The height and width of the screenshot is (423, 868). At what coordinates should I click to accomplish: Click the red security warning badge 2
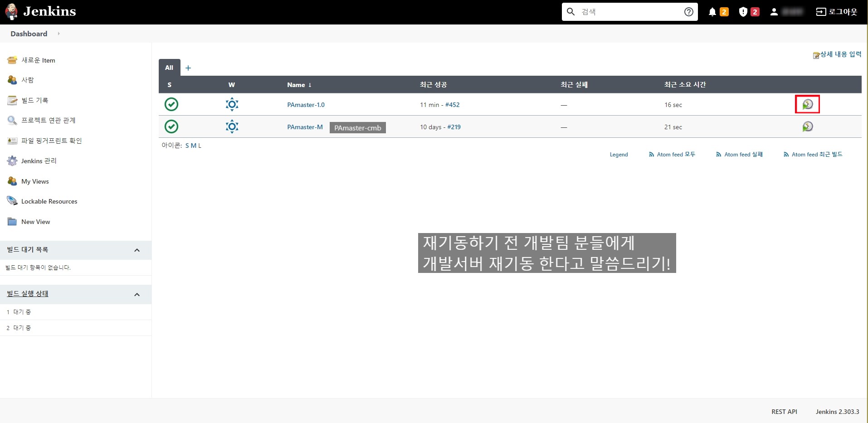[x=755, y=12]
